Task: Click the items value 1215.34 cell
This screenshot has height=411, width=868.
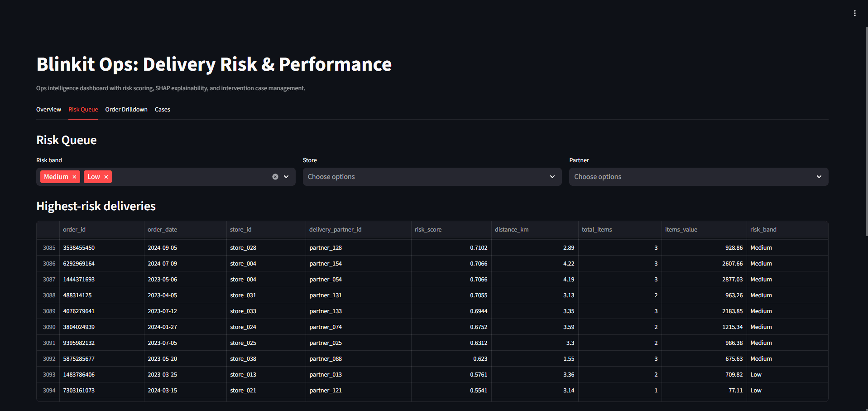Action: tap(704, 327)
